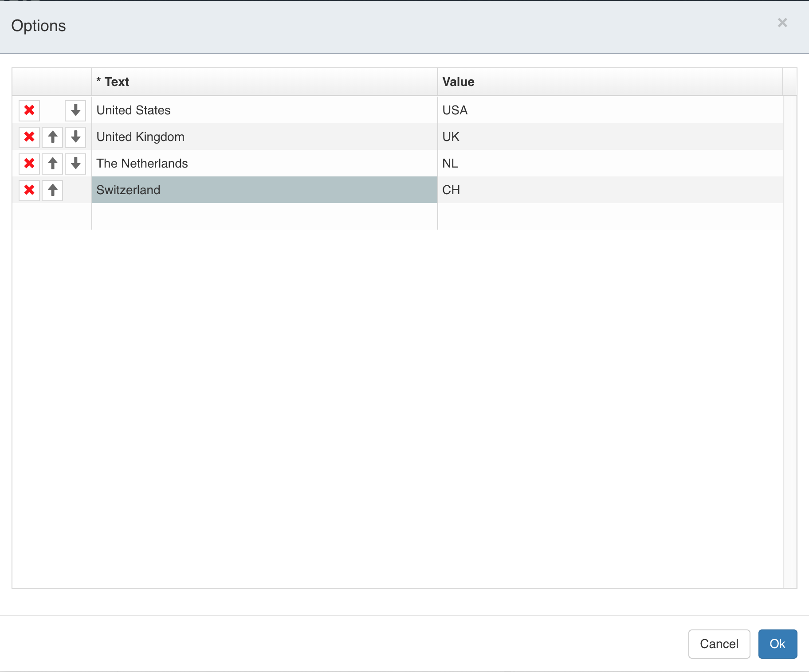Image resolution: width=809 pixels, height=672 pixels.
Task: Move The Netherlands row down
Action: [x=75, y=164]
